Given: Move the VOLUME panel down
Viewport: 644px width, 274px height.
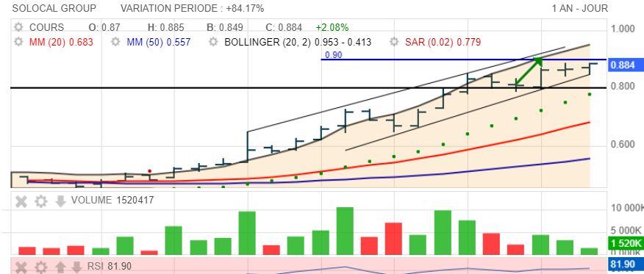Looking at the screenshot, I should [60, 201].
